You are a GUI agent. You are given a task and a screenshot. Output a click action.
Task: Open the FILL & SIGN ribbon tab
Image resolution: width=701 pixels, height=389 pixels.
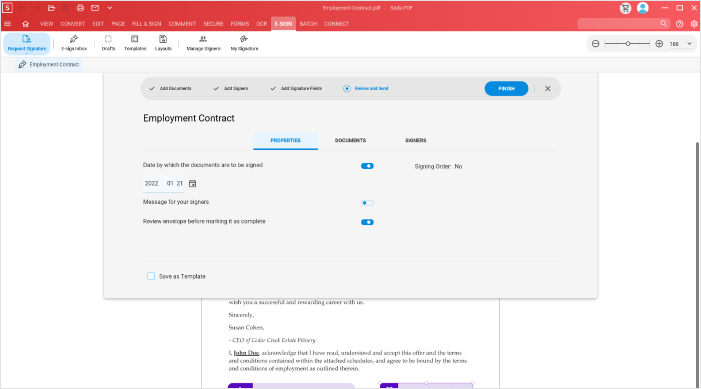point(147,24)
